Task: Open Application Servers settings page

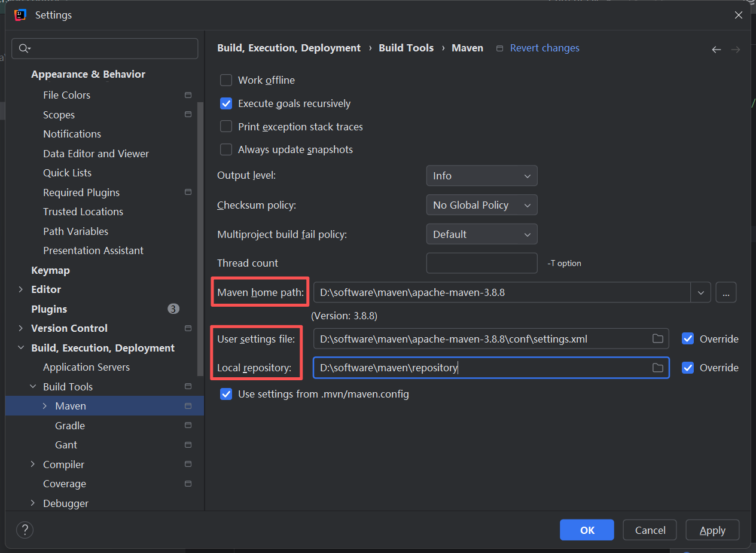Action: point(86,367)
